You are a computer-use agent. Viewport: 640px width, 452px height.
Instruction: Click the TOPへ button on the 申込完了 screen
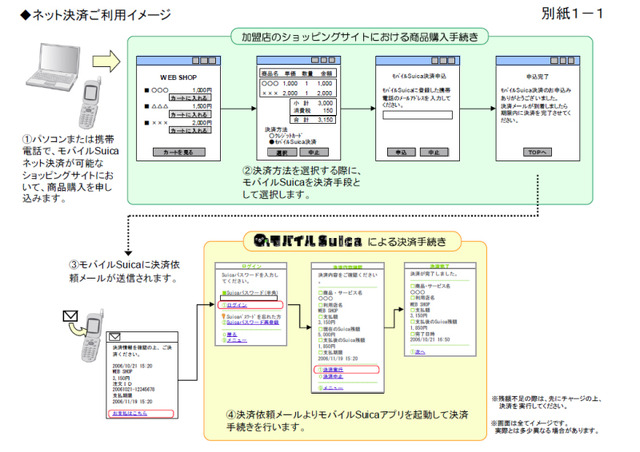(x=537, y=152)
